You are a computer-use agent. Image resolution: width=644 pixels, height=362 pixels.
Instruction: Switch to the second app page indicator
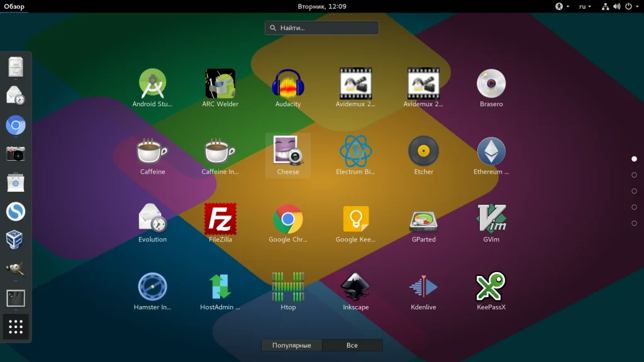[x=634, y=175]
